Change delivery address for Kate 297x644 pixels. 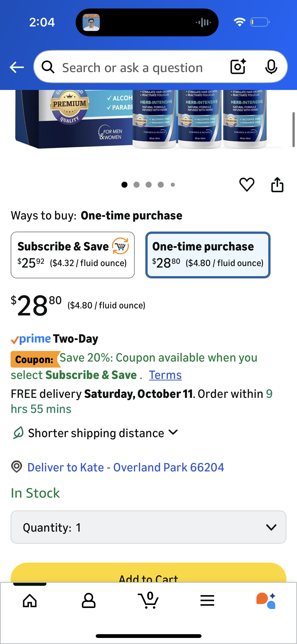(x=125, y=467)
